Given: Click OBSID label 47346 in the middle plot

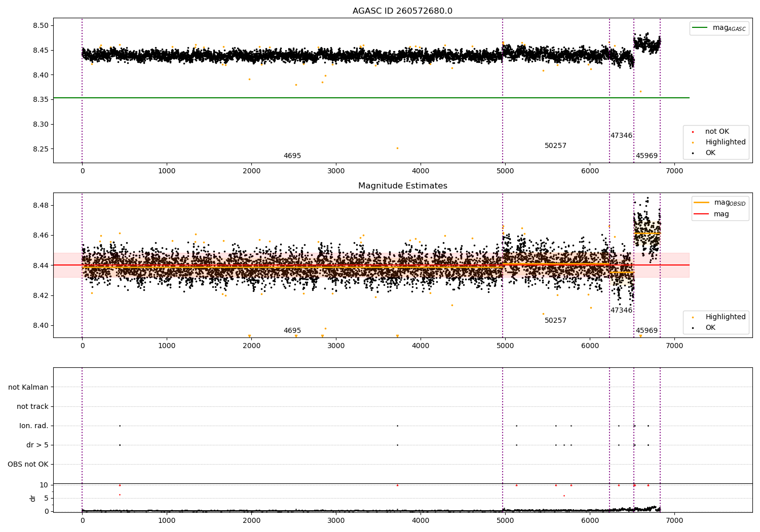Looking at the screenshot, I should coord(621,311).
